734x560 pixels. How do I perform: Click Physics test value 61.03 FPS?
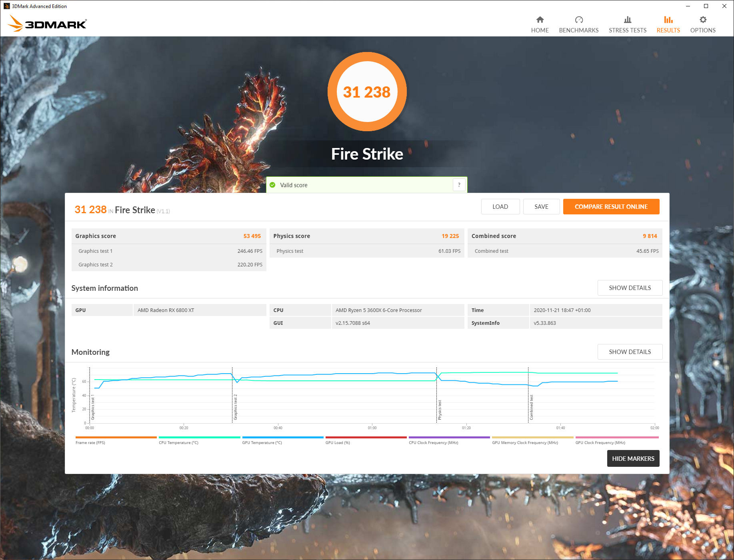[450, 251]
